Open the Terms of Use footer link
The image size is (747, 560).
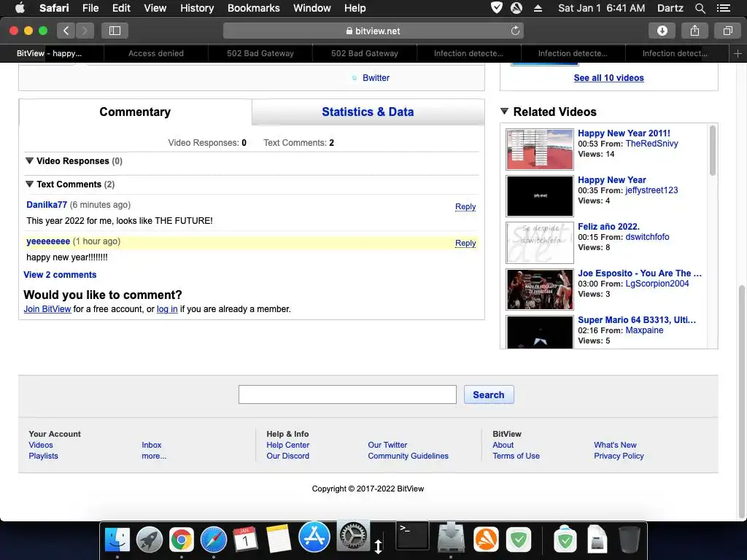(x=516, y=456)
